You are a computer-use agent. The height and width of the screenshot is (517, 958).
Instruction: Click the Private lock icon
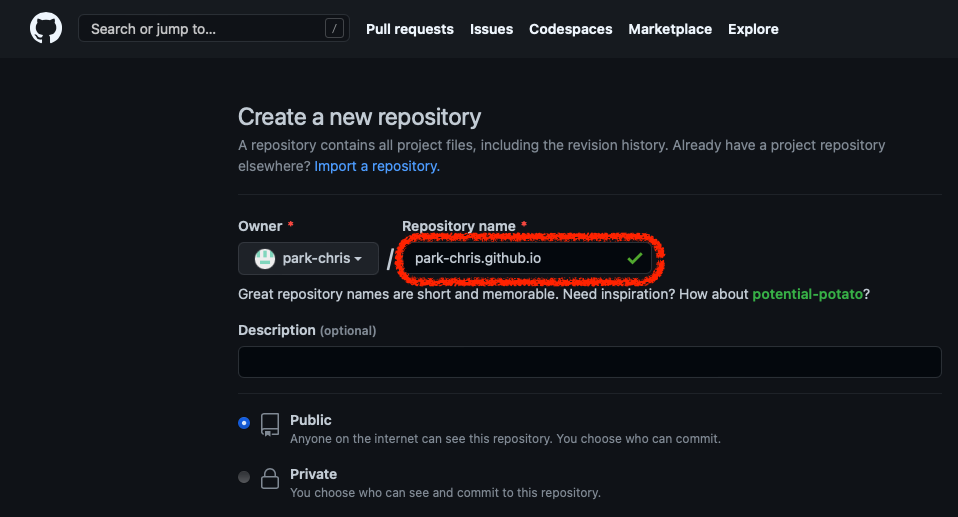pyautogui.click(x=270, y=478)
